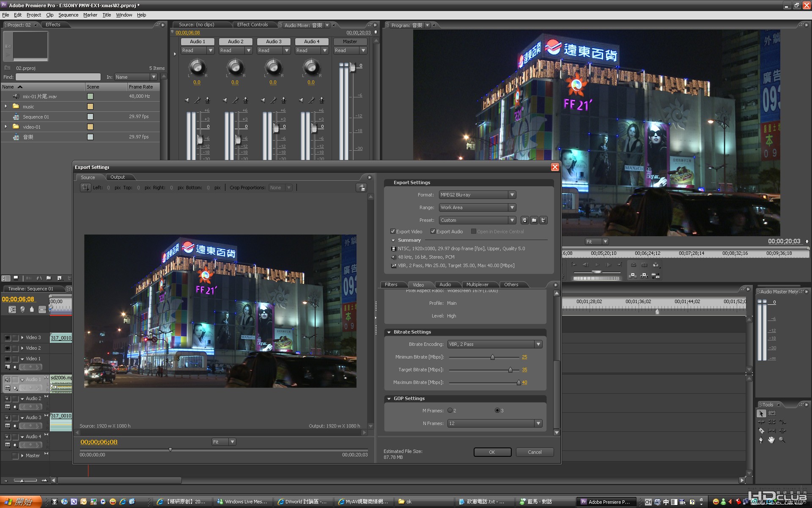The width and height of the screenshot is (812, 508).
Task: Uncheck the Export Audio checkbox
Action: [x=433, y=232]
